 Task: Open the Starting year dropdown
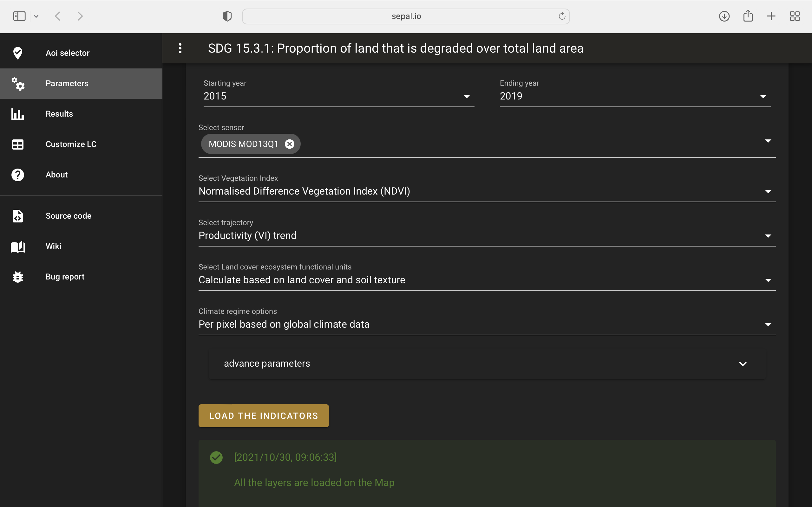coord(338,96)
